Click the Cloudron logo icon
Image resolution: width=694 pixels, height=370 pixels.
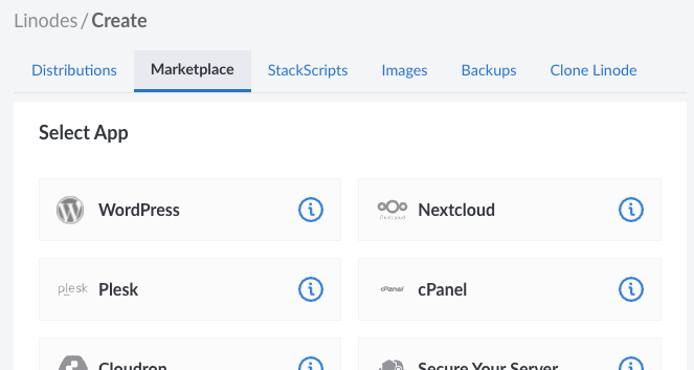click(x=73, y=363)
